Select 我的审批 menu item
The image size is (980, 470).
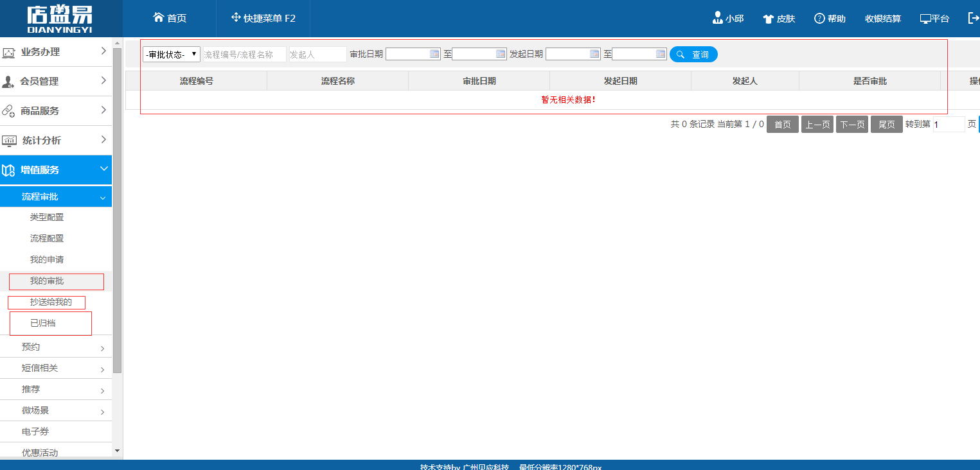point(47,281)
